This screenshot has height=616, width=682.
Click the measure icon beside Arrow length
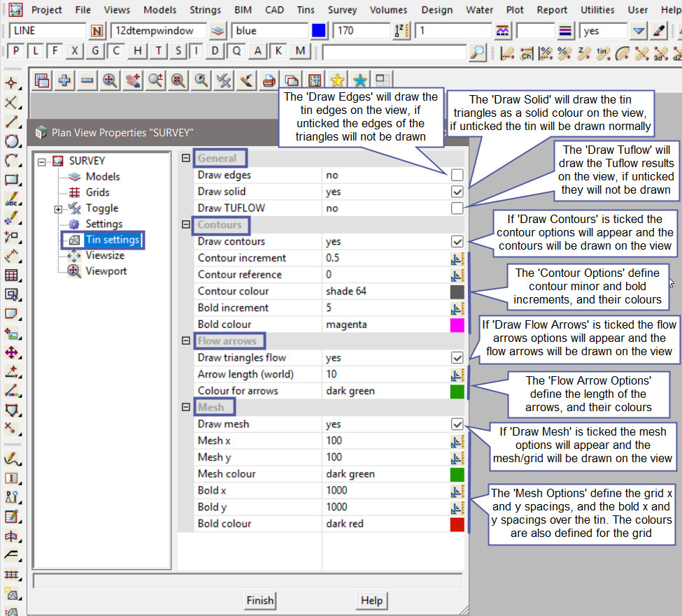pos(457,375)
